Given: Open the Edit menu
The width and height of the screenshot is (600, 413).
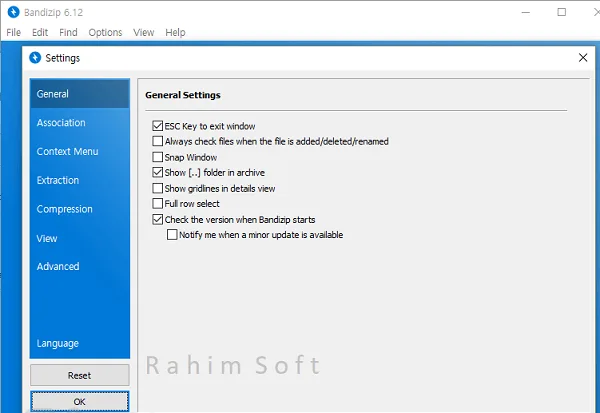Looking at the screenshot, I should (x=40, y=33).
